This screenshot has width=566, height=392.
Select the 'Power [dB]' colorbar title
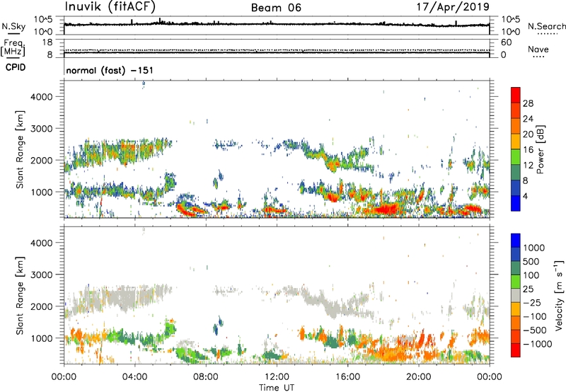(x=540, y=149)
